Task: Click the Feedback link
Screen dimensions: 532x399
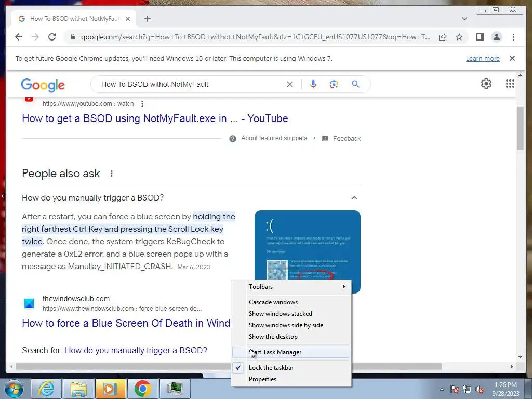Action: pos(347,138)
